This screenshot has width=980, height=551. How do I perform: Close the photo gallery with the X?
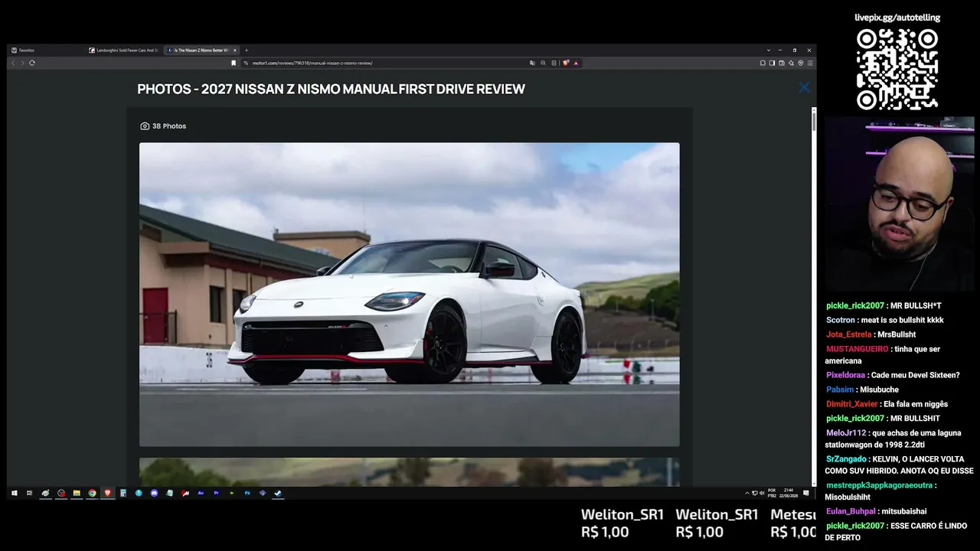coord(804,88)
